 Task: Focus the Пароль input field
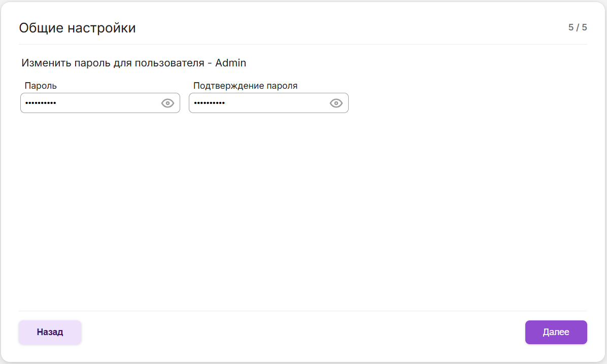(91, 103)
